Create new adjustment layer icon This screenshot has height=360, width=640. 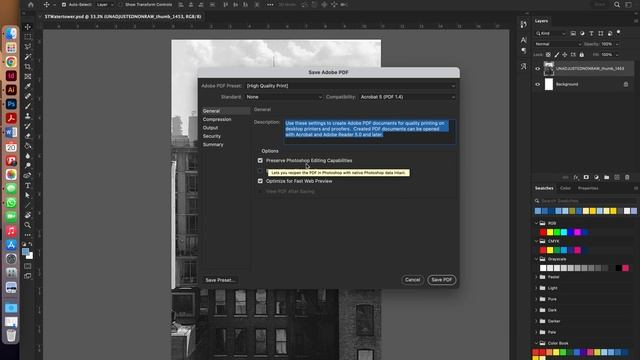click(x=596, y=177)
